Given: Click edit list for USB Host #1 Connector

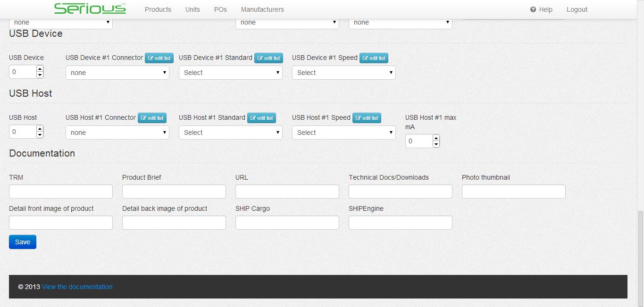Looking at the screenshot, I should click(x=152, y=118).
